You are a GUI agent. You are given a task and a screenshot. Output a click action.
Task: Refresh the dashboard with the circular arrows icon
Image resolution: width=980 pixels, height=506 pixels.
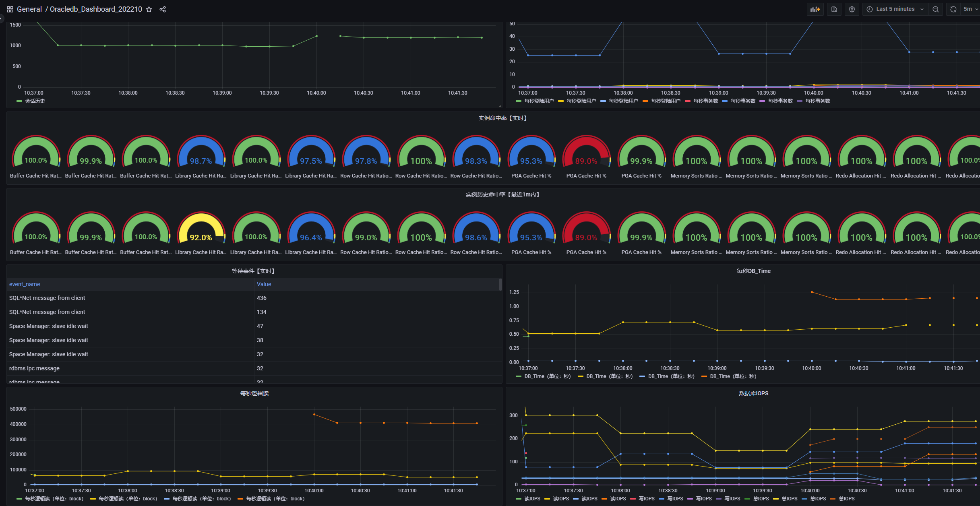[x=953, y=9]
